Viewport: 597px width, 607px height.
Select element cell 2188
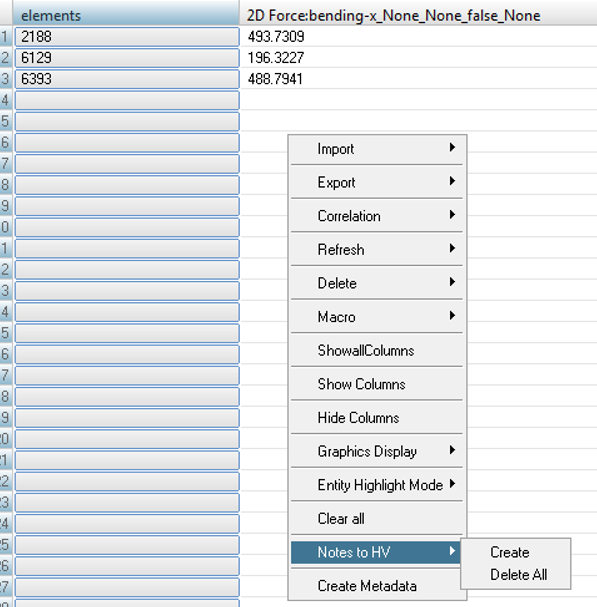[x=127, y=37]
